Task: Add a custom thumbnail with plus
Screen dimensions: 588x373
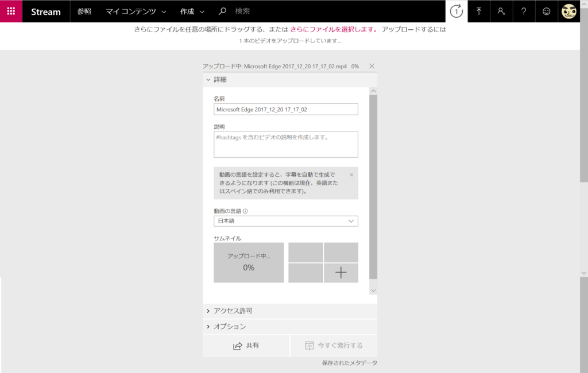Action: (341, 273)
